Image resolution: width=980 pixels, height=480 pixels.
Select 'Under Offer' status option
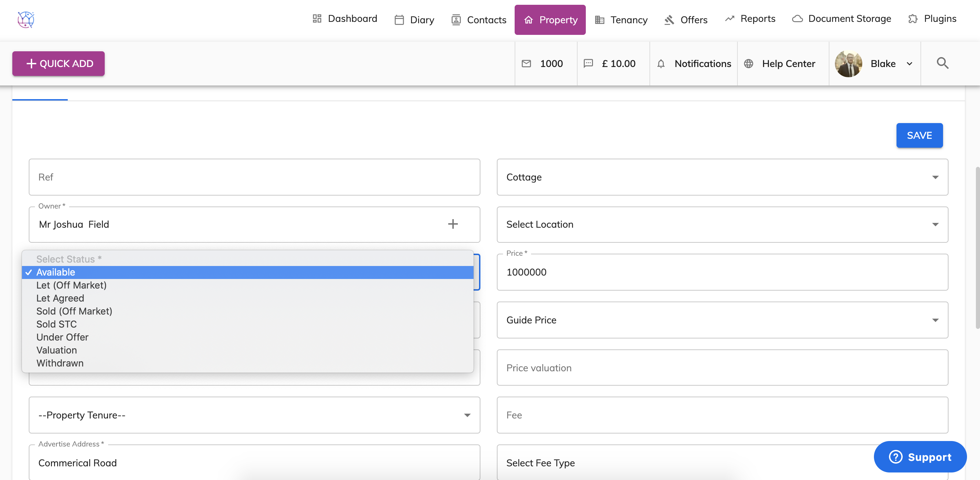pos(62,337)
